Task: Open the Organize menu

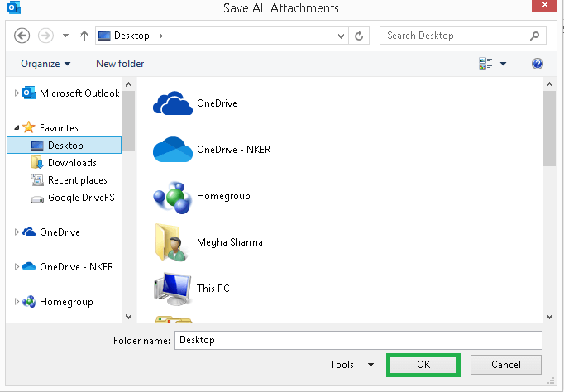Action: point(45,64)
